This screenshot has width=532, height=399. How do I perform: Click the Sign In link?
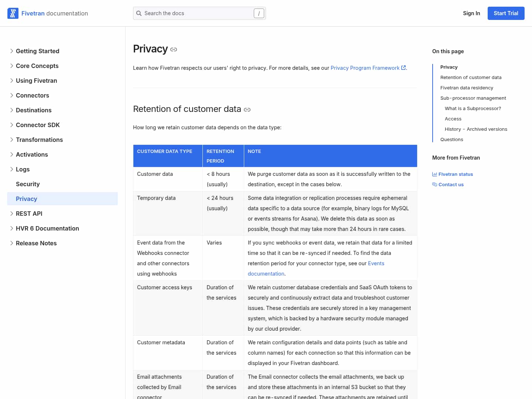pos(471,13)
